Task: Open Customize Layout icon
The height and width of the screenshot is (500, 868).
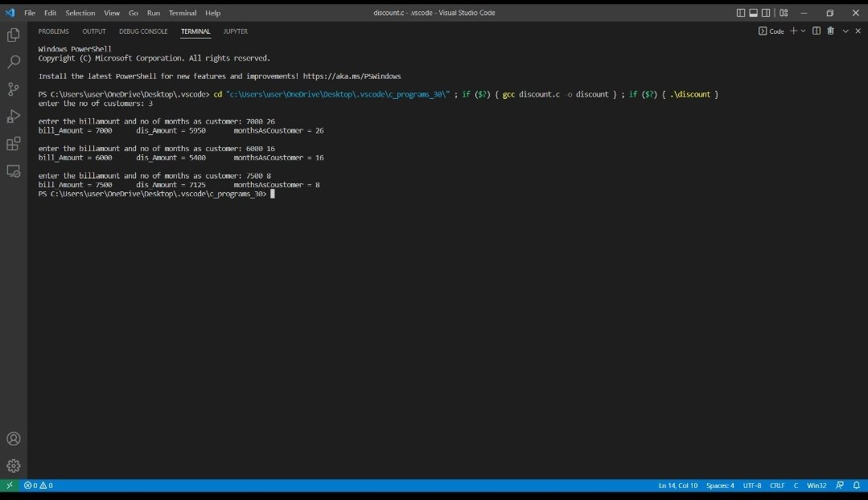Action: [784, 13]
